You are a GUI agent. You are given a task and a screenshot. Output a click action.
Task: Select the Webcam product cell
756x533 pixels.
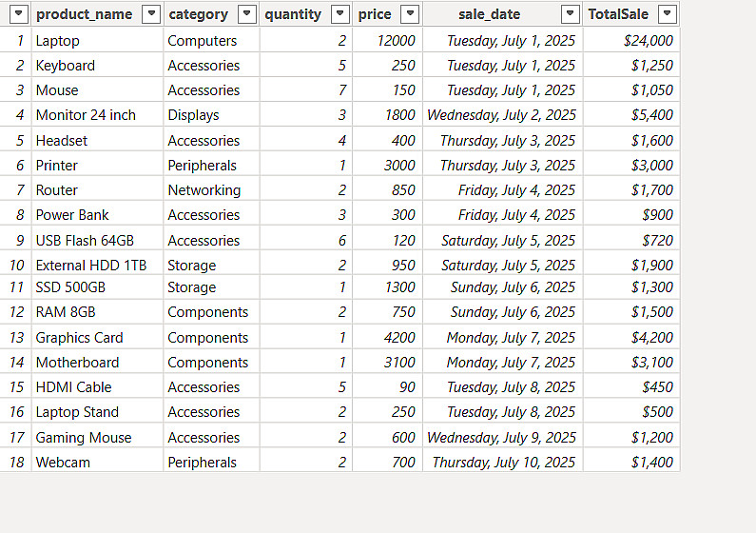tap(63, 463)
